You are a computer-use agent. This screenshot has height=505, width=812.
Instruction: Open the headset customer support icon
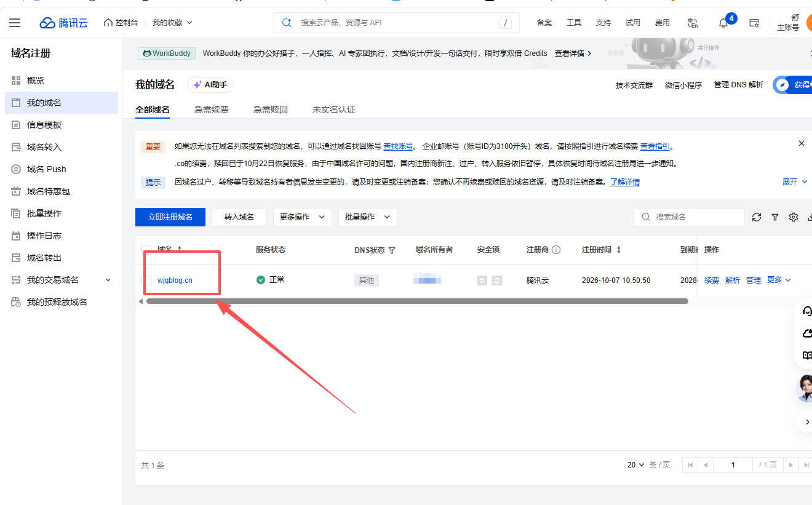point(806,311)
